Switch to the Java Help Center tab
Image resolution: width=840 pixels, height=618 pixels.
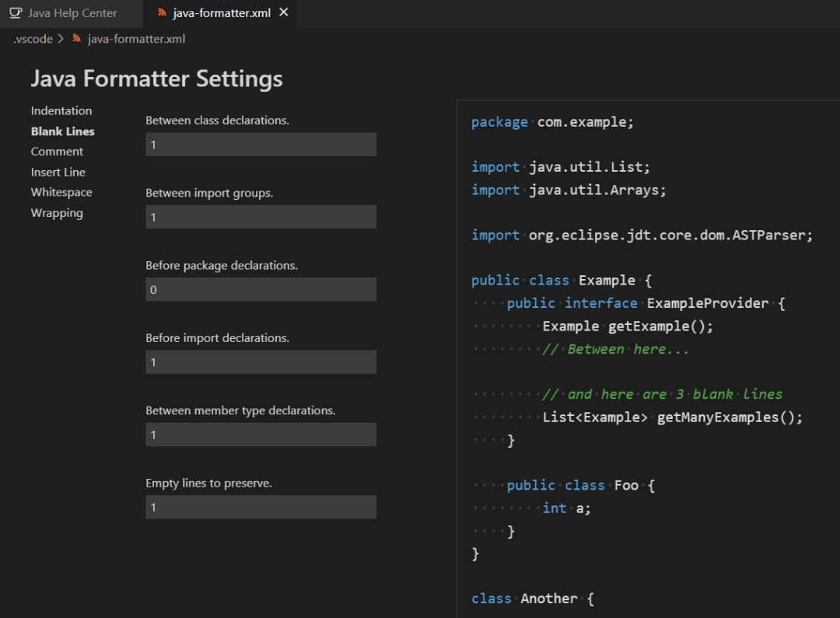[71, 12]
